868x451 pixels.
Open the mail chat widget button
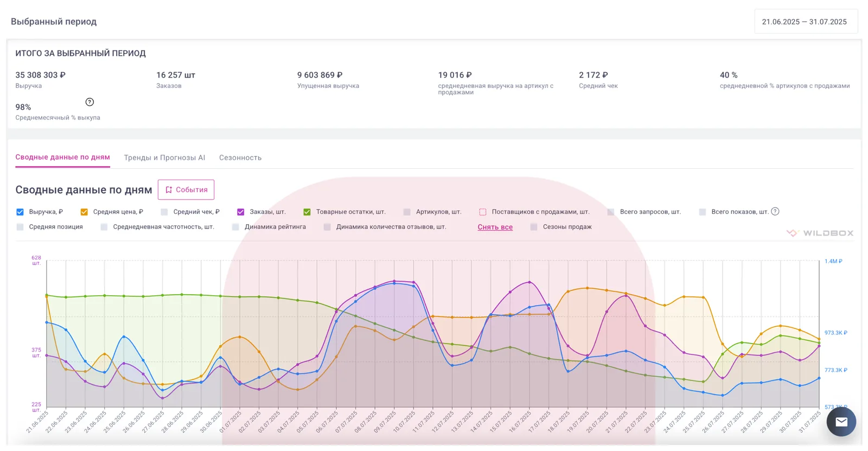(841, 422)
